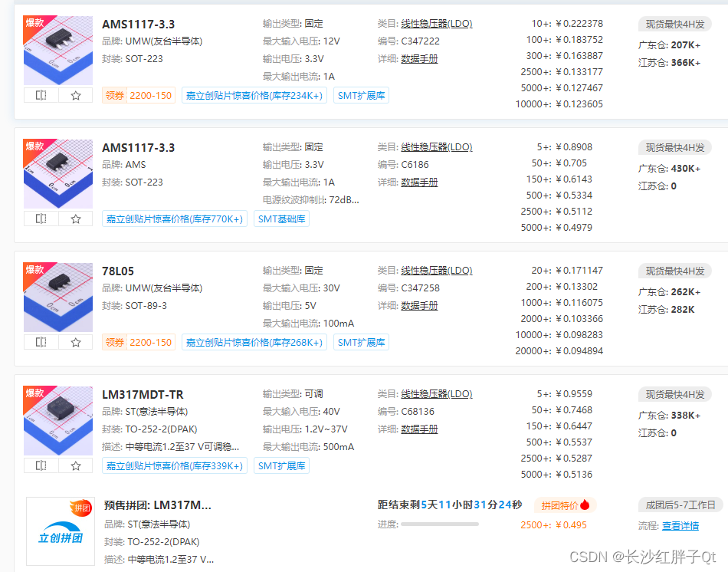Screen dimensions: 728x572
Task: Open the LM317MDT-TR product title
Action: click(143, 395)
